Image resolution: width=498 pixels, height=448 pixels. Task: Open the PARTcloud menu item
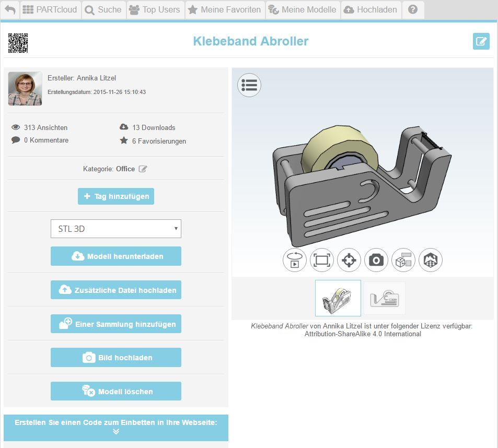pyautogui.click(x=50, y=10)
